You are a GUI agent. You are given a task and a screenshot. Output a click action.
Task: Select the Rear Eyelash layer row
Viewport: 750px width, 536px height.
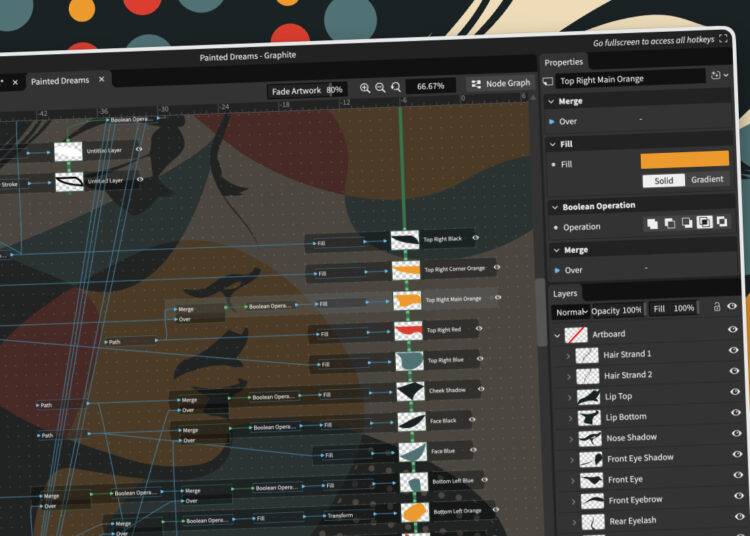coord(652,521)
